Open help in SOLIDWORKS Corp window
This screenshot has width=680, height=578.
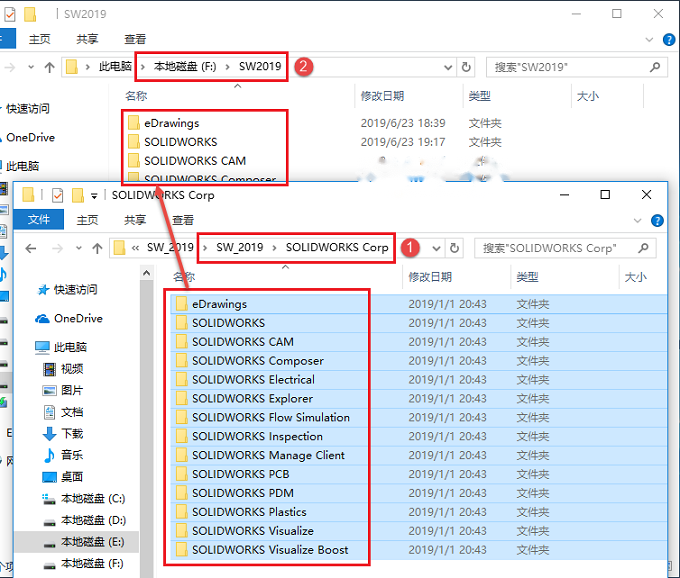[657, 221]
